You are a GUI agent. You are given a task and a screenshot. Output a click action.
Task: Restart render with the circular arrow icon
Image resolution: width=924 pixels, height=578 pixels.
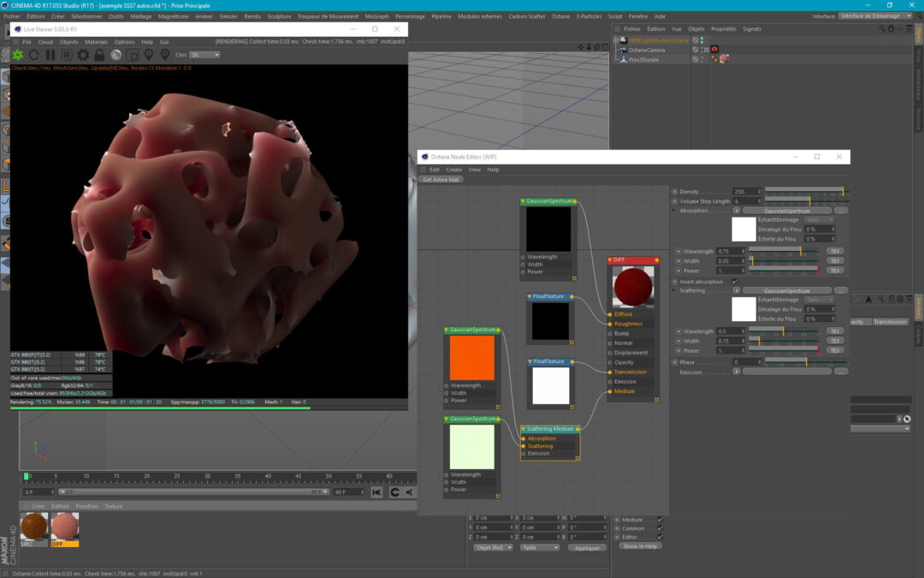pos(34,55)
